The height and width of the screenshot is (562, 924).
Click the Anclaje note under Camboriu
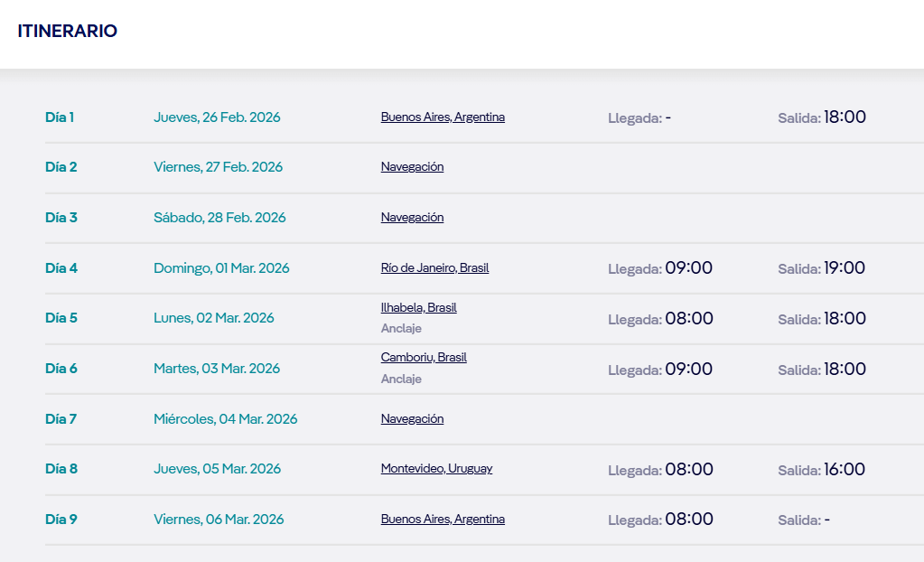(401, 379)
